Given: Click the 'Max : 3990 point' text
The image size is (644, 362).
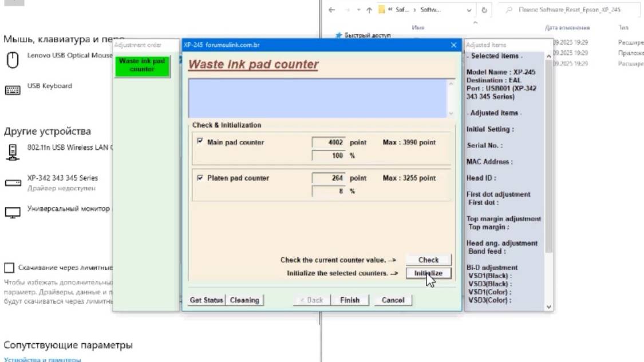Looking at the screenshot, I should point(409,142).
